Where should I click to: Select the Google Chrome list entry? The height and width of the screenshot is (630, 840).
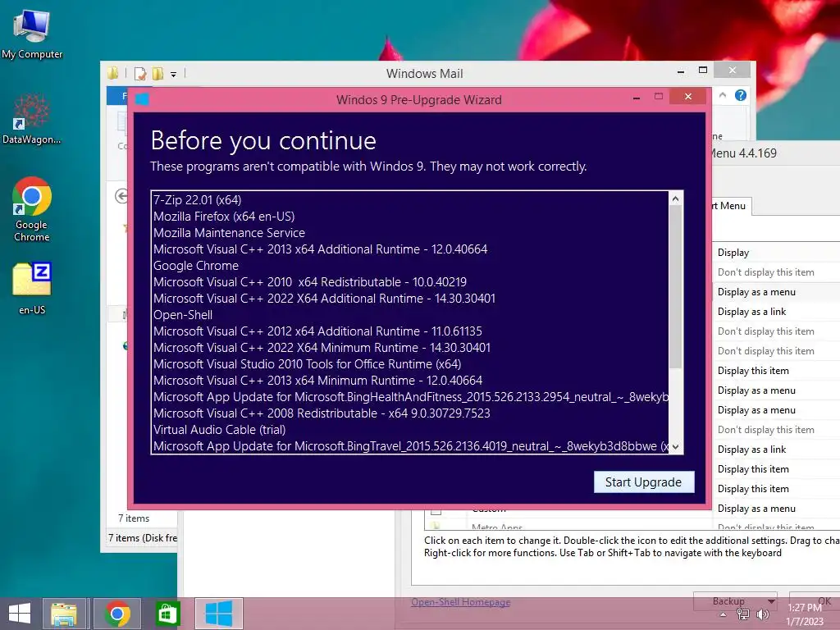(411, 266)
